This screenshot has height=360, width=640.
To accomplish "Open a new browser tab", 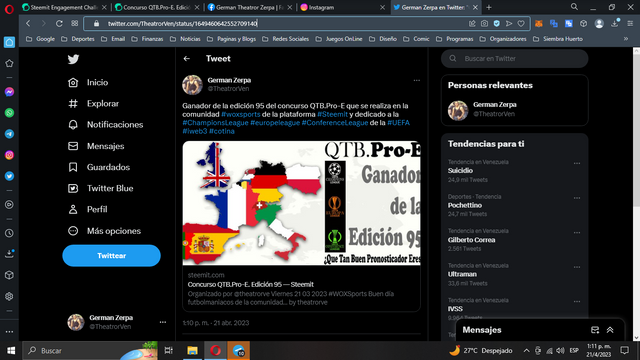I will [x=489, y=7].
